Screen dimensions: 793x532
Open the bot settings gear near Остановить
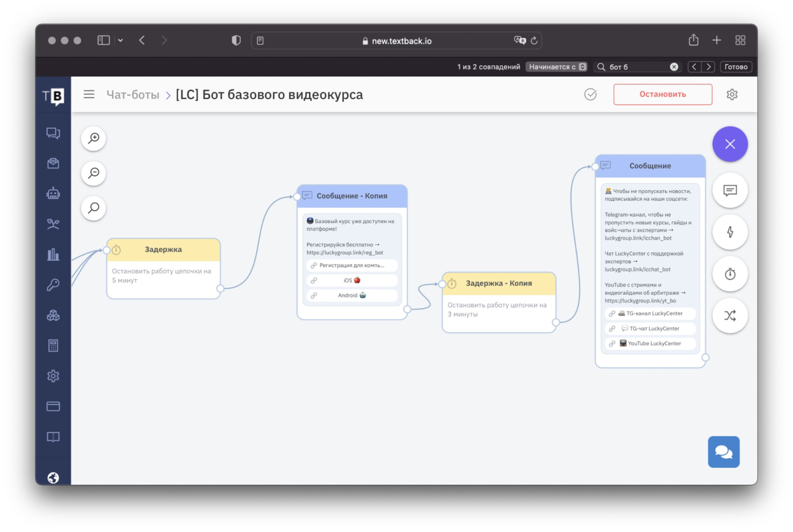point(732,94)
